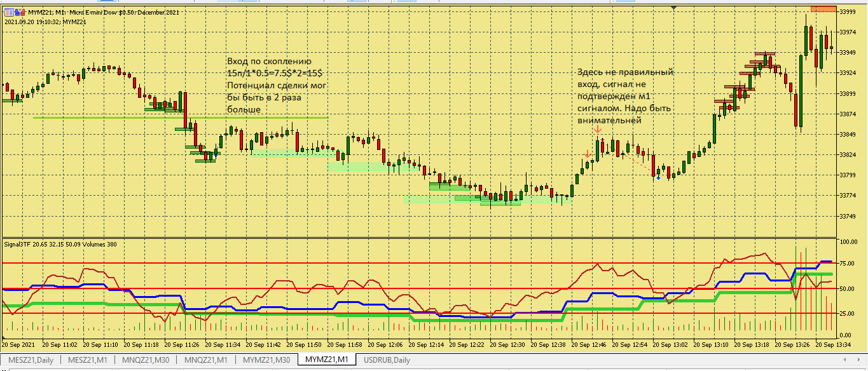Screen dimensions: 868x371
Task: Click the 2021.09.20 19:10:32 timestamp label
Action: 46,22
